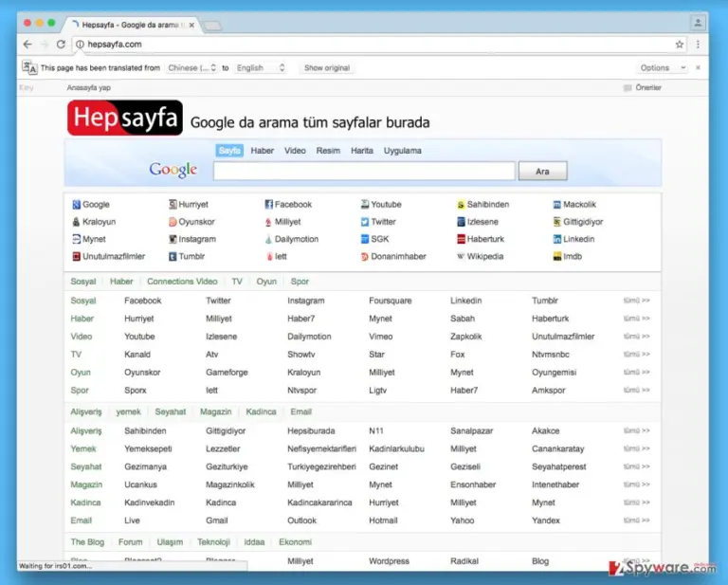Viewport: 728px width, 585px height.
Task: Open the Donanimhaber icon shortcut
Action: coord(364,256)
